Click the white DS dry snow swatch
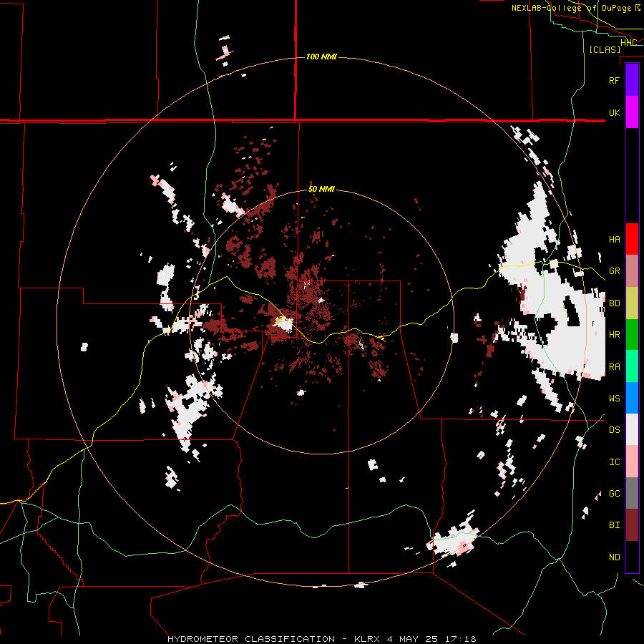 point(632,429)
